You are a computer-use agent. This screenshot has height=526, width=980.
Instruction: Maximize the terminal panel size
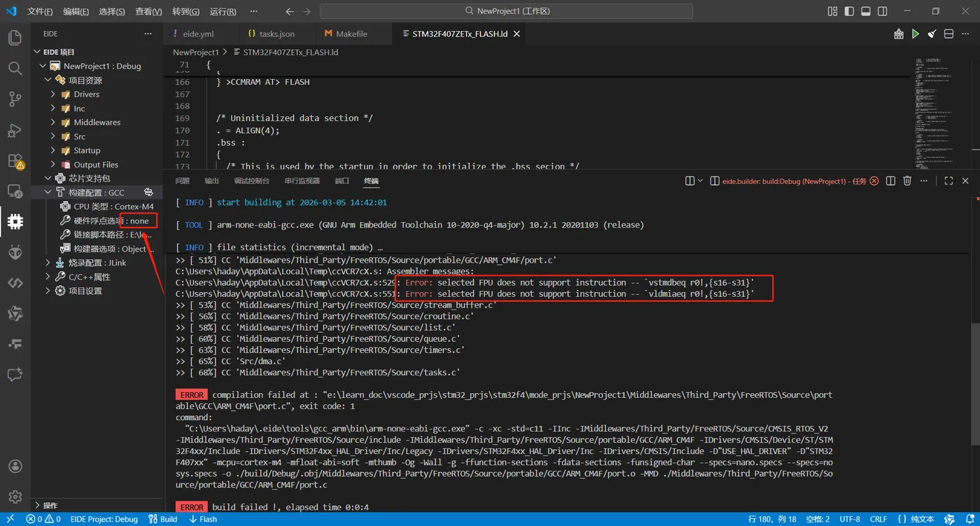coord(948,181)
